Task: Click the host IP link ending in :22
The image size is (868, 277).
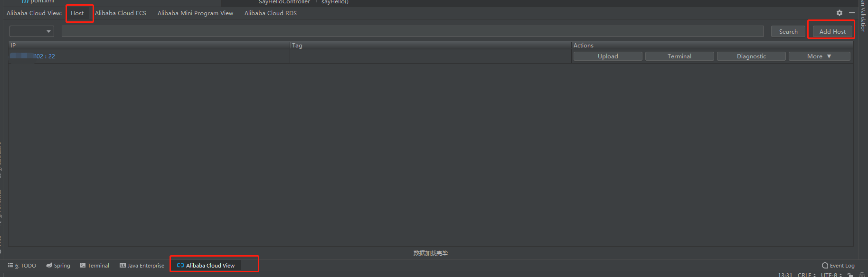Action: [32, 56]
